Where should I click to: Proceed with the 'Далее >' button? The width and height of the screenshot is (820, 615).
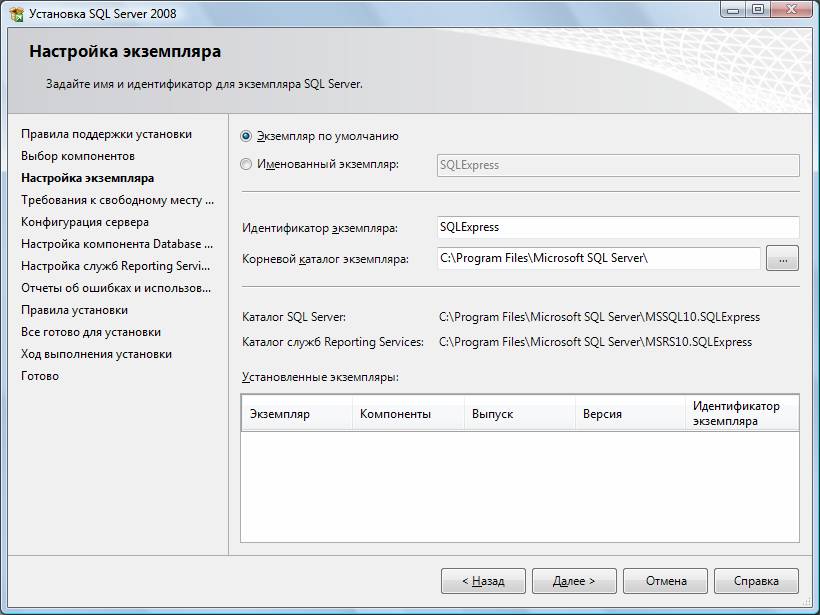tap(573, 581)
